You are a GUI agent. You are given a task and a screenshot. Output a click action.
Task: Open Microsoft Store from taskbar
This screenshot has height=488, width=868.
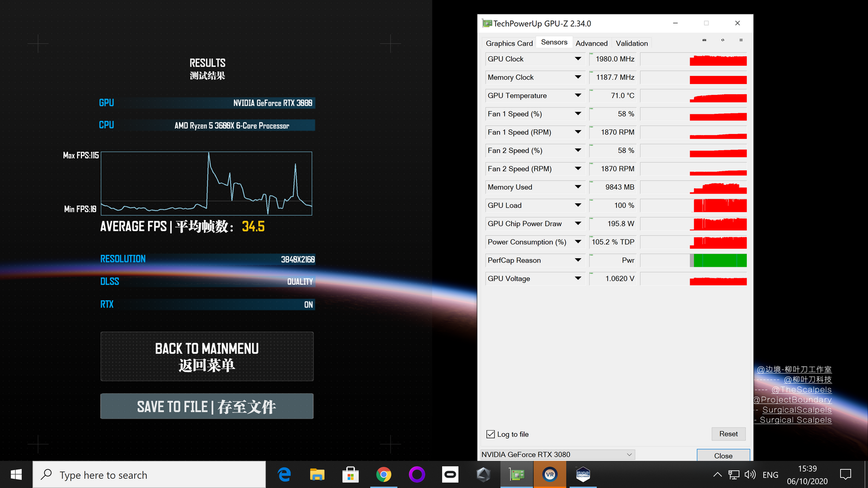pyautogui.click(x=350, y=475)
